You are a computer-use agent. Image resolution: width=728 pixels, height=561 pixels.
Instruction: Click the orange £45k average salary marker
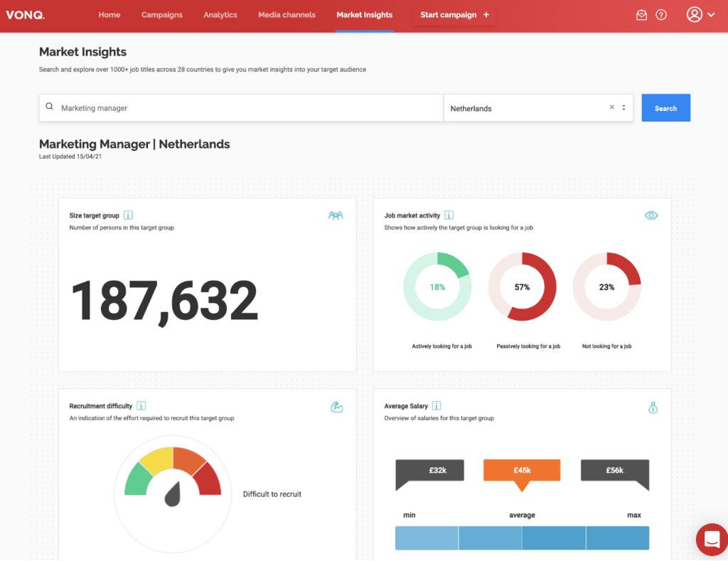point(522,471)
